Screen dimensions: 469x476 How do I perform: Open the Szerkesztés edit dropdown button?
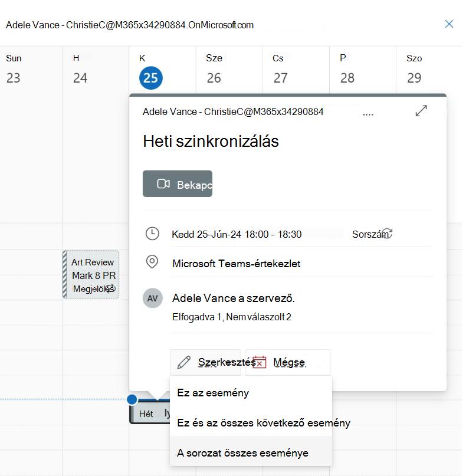click(205, 362)
